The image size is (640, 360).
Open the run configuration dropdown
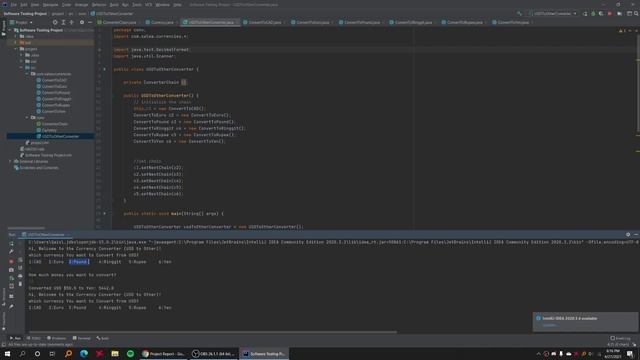tap(553, 13)
